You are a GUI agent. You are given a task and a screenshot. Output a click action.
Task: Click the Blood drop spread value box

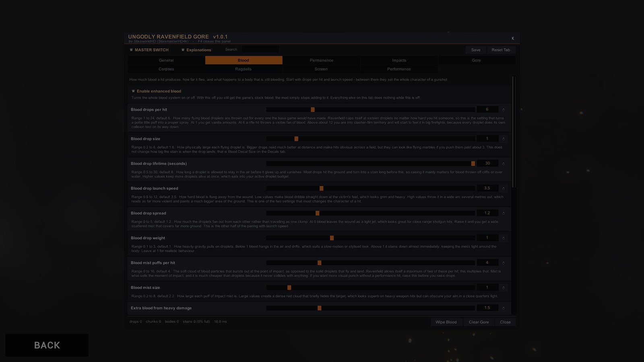click(x=487, y=213)
